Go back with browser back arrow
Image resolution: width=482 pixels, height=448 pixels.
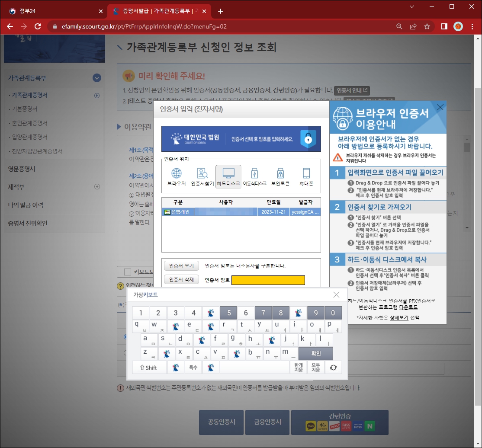[x=10, y=26]
